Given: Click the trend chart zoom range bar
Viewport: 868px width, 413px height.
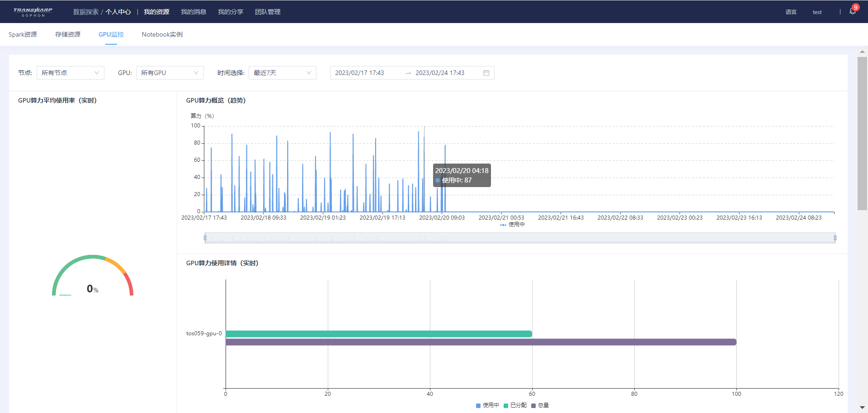Looking at the screenshot, I should (x=520, y=238).
